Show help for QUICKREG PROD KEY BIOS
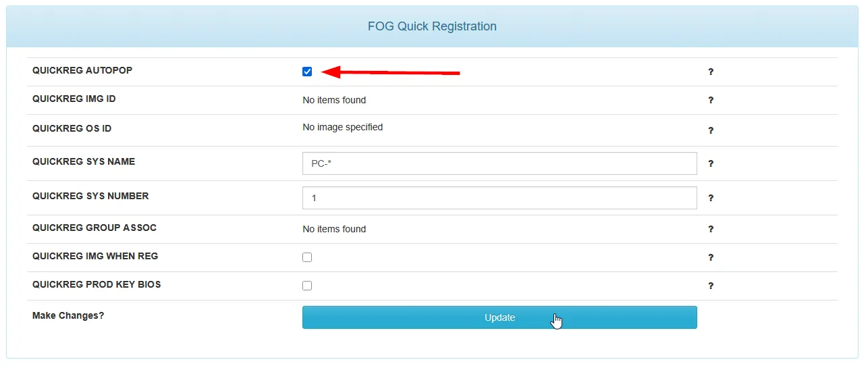This screenshot has height=366, width=868. pyautogui.click(x=711, y=286)
